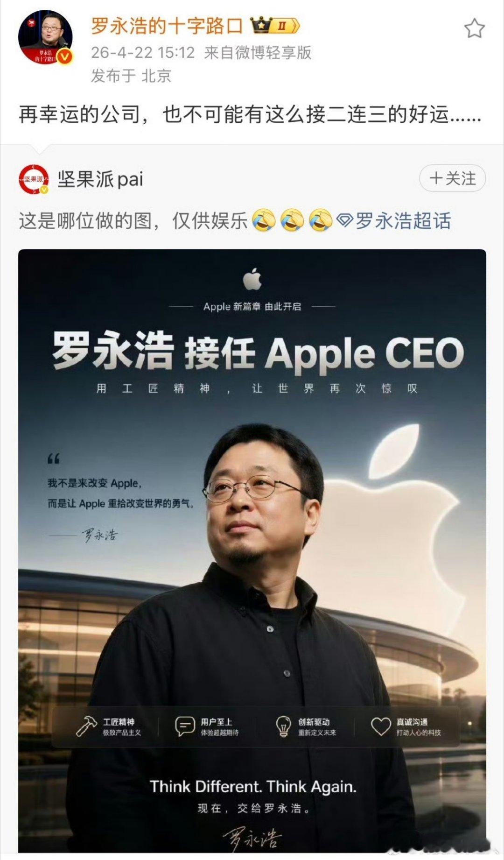Tap the 发布于 北京 location label

pyautogui.click(x=131, y=76)
